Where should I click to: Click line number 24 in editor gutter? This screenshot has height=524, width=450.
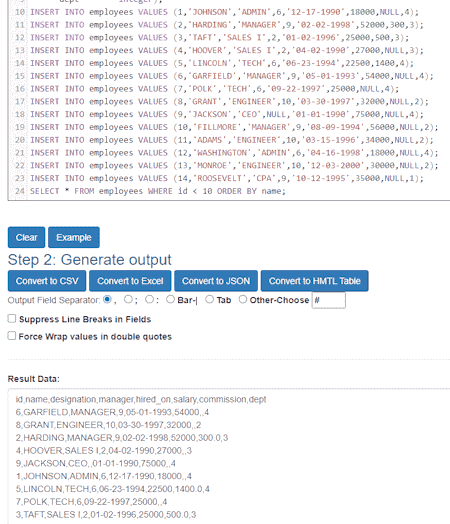pyautogui.click(x=20, y=191)
